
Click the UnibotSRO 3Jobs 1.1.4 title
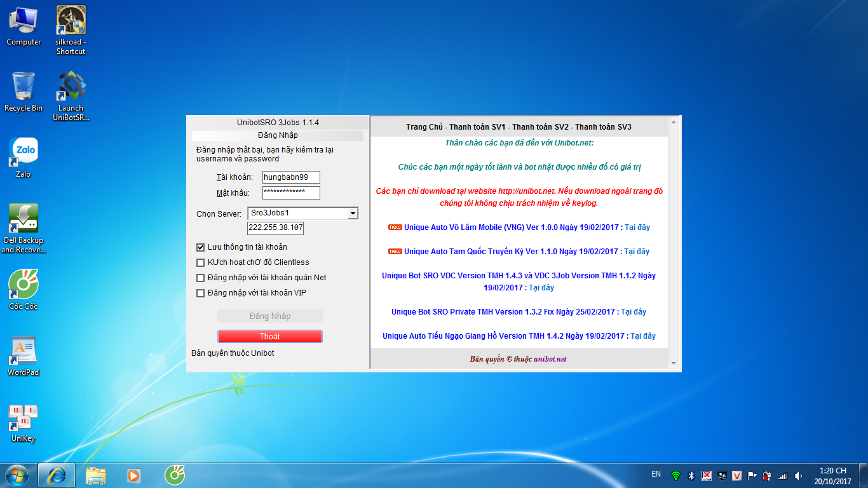[278, 122]
